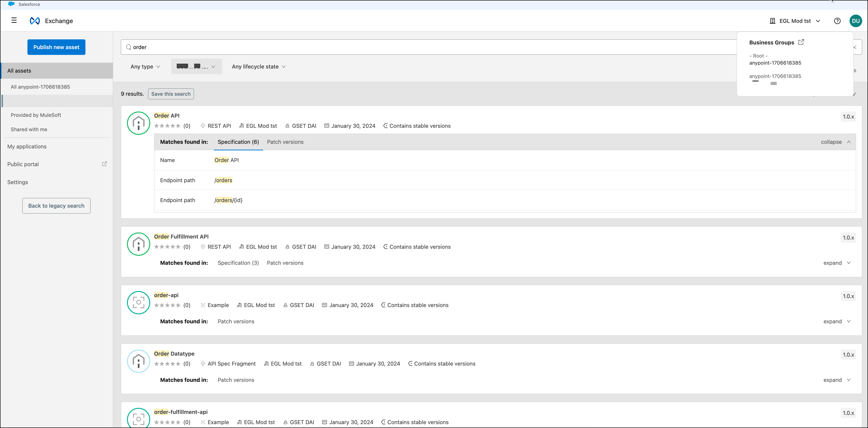Click the Business Groups heading link
Viewport: 868px width, 428px height.
[x=772, y=43]
